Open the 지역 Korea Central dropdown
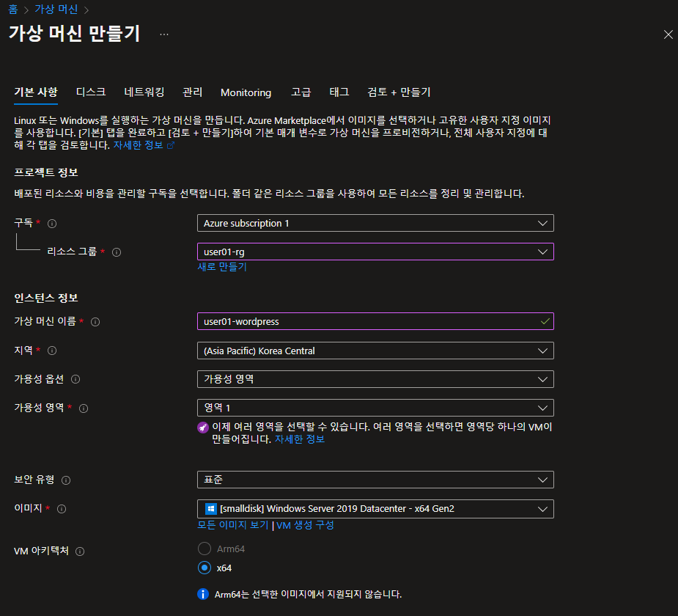 375,351
